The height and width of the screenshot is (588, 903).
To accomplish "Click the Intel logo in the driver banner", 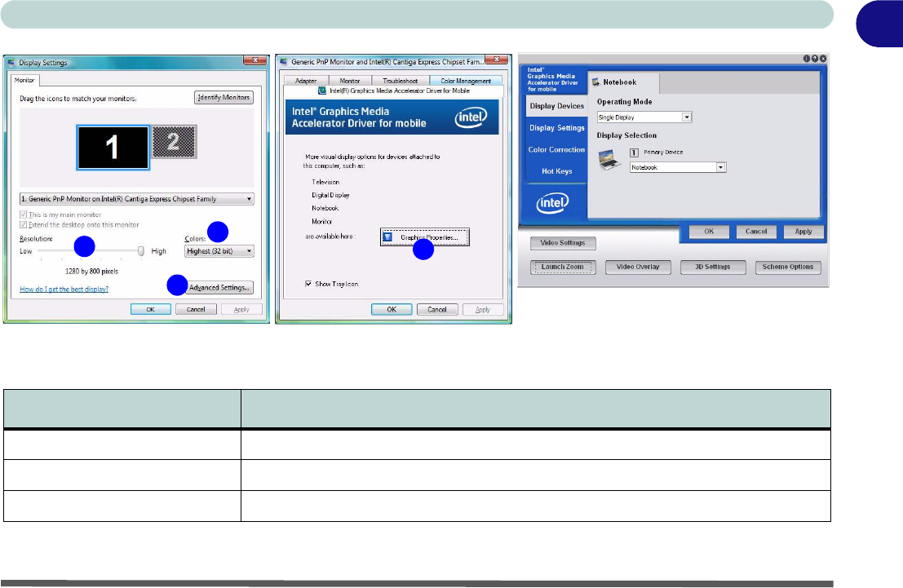I will coord(471,117).
